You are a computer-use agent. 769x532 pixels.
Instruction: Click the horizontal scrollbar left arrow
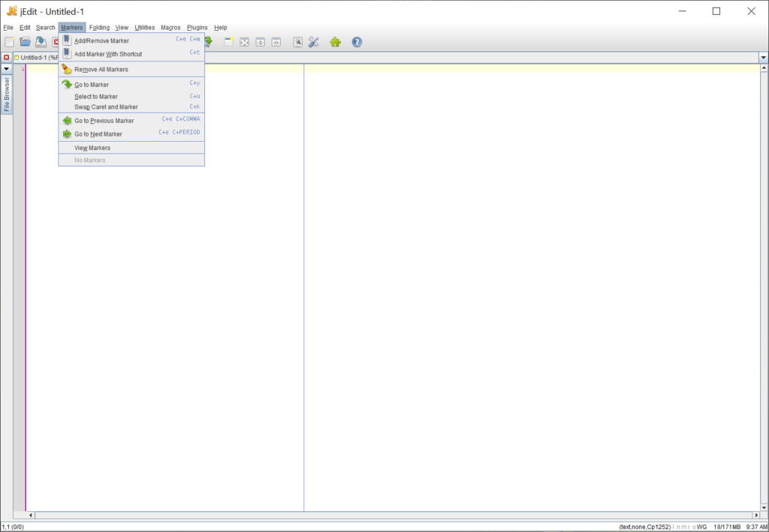tap(31, 515)
